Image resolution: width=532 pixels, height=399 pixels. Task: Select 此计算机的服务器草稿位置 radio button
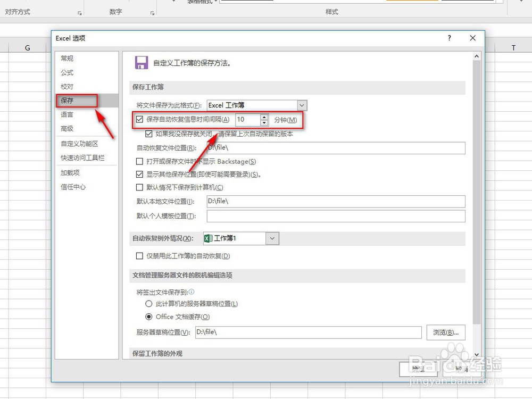[x=148, y=304]
